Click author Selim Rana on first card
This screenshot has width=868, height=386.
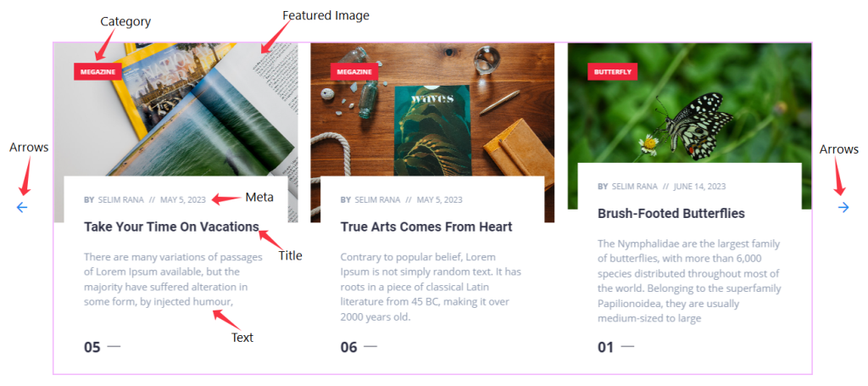click(x=120, y=200)
